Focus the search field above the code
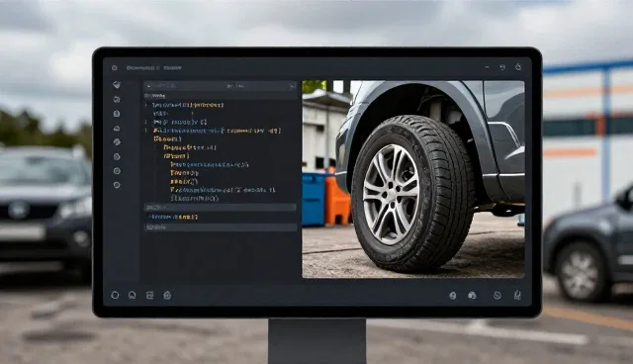The height and width of the screenshot is (364, 633). 221,85
